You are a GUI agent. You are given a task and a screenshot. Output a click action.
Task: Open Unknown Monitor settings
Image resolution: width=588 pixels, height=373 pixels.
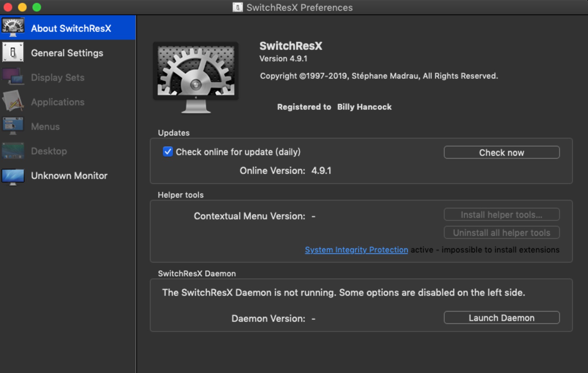68,175
